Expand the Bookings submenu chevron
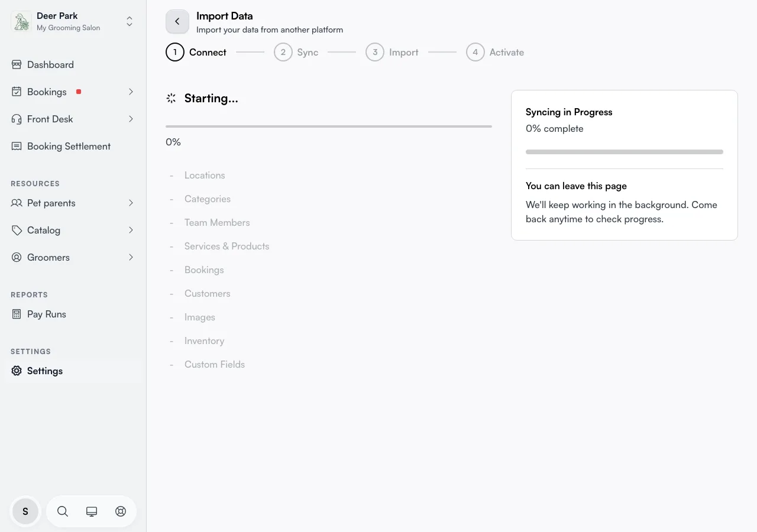The width and height of the screenshot is (757, 532). pos(131,92)
